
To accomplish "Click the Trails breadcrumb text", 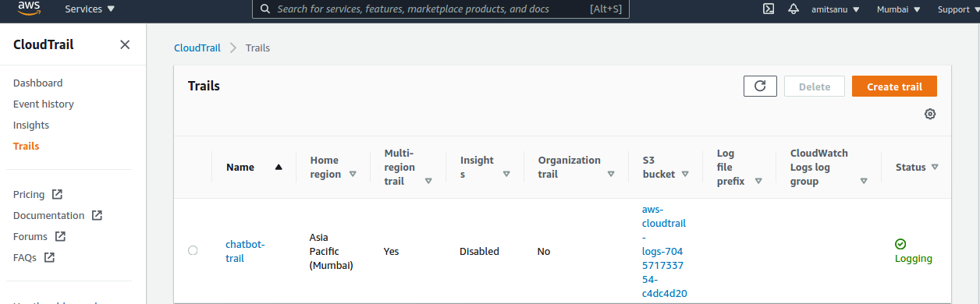I will coord(257,48).
